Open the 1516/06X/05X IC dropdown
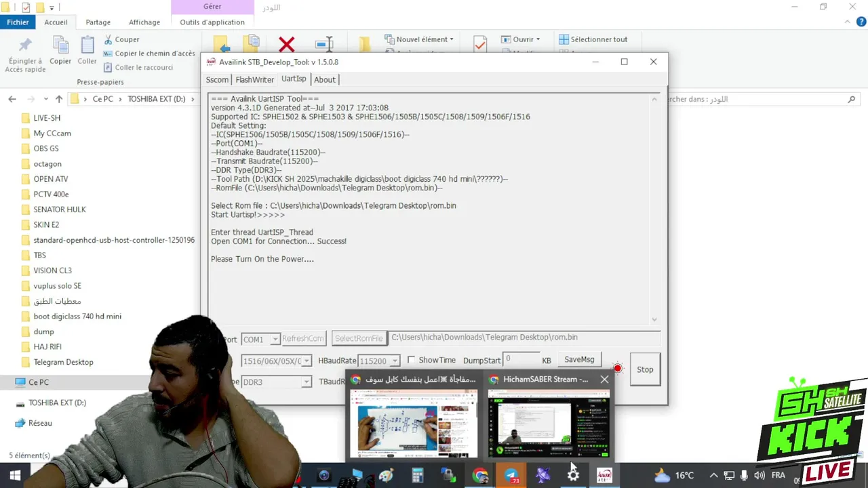The image size is (868, 488). (x=307, y=361)
